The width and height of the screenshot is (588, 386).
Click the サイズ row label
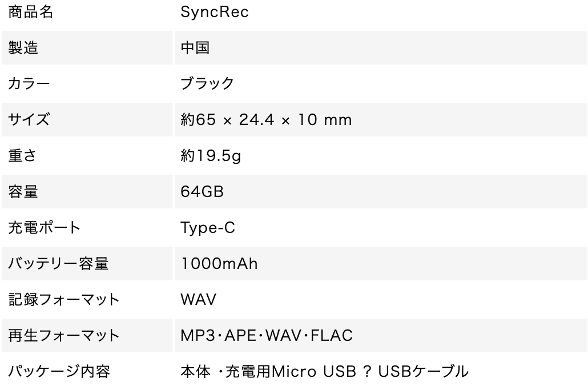click(x=29, y=120)
